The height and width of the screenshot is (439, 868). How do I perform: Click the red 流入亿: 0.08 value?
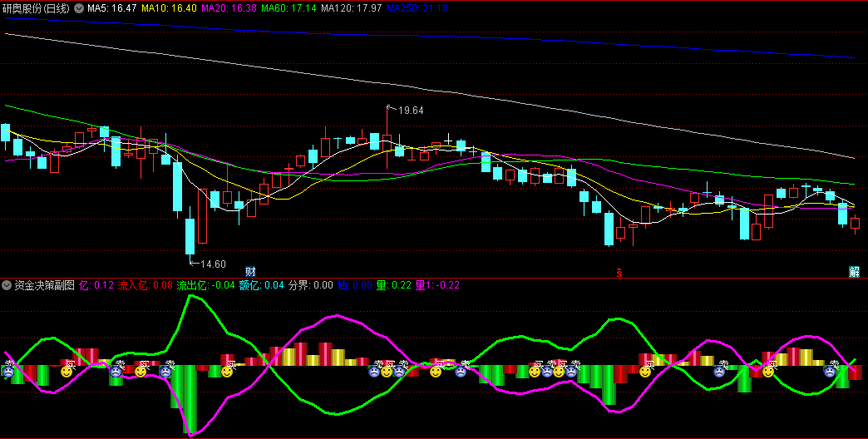(145, 285)
